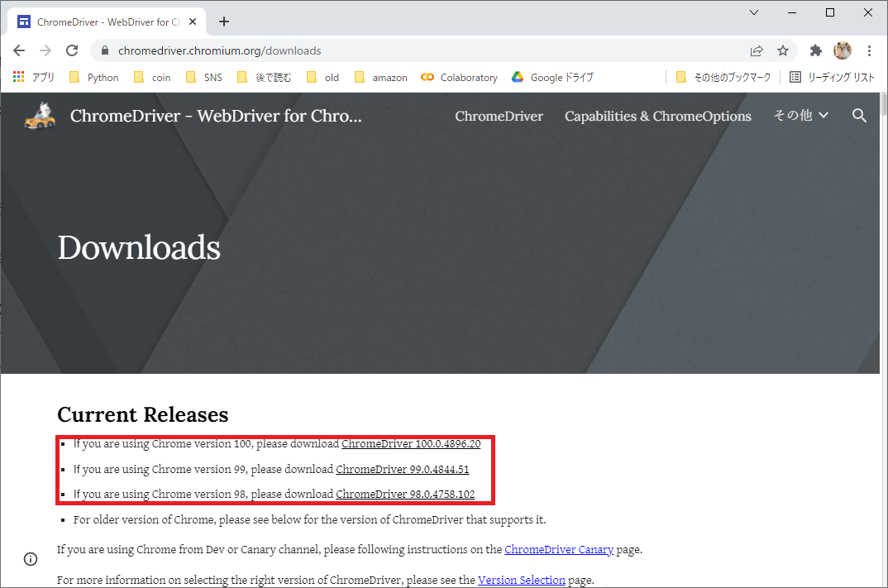
Task: Open the Chrome three-dot menu
Action: coord(869,51)
